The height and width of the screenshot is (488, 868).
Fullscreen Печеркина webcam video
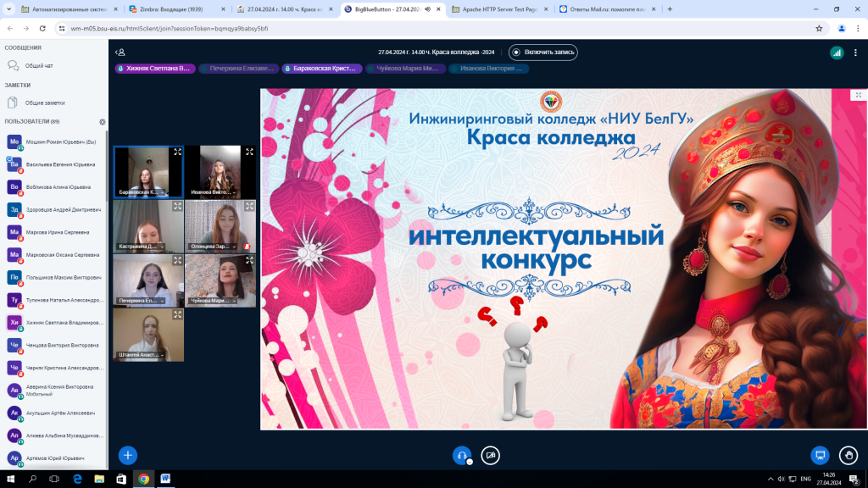click(x=178, y=260)
